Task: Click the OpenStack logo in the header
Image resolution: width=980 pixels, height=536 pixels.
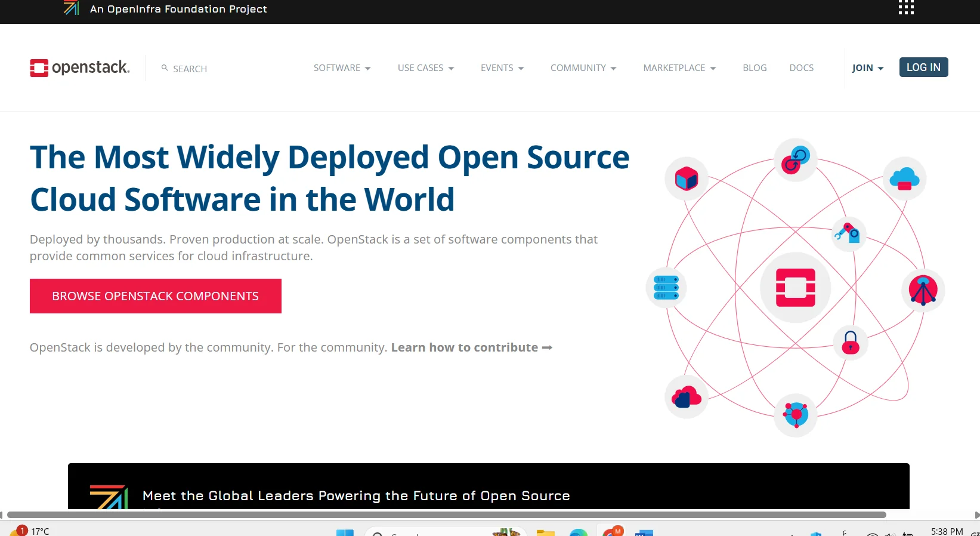Action: (80, 67)
